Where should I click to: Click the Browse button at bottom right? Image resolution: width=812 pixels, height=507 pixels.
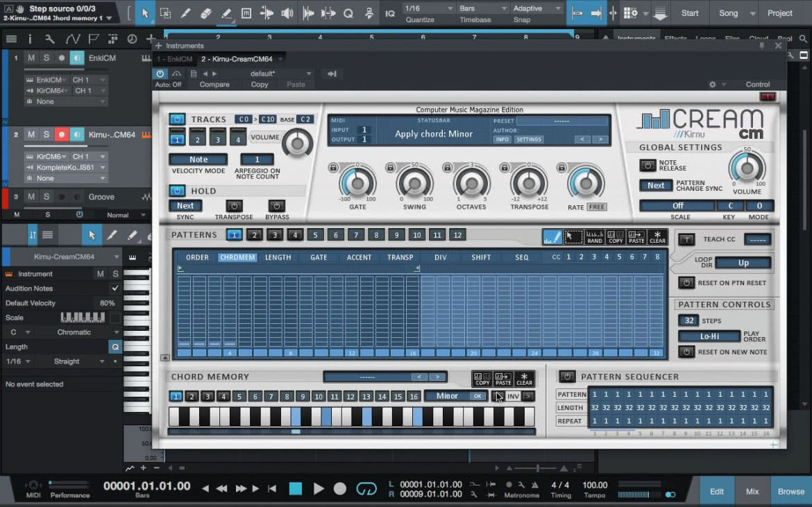click(x=790, y=492)
